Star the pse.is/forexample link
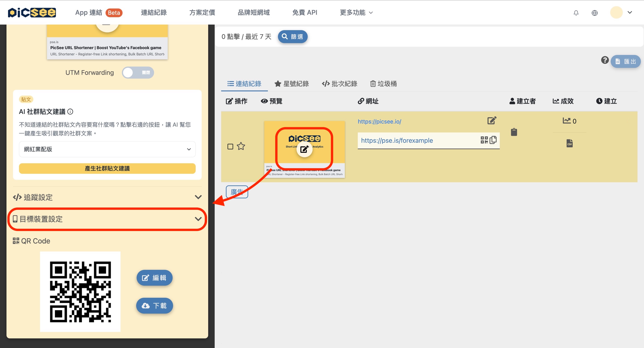 coord(241,146)
